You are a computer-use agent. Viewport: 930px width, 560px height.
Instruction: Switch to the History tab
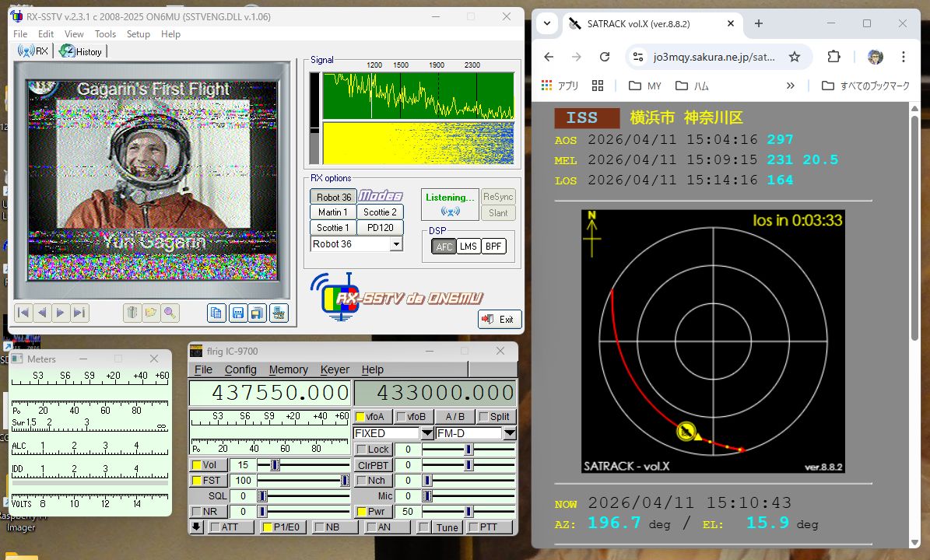tap(82, 51)
